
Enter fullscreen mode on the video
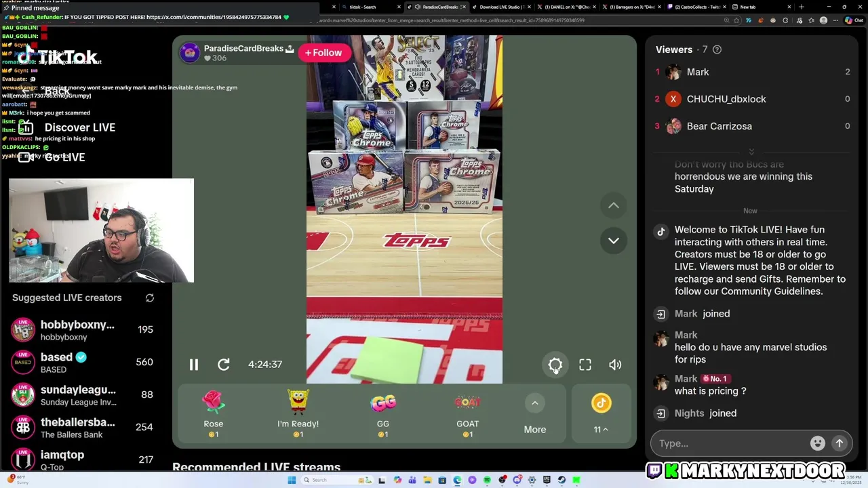tap(585, 365)
